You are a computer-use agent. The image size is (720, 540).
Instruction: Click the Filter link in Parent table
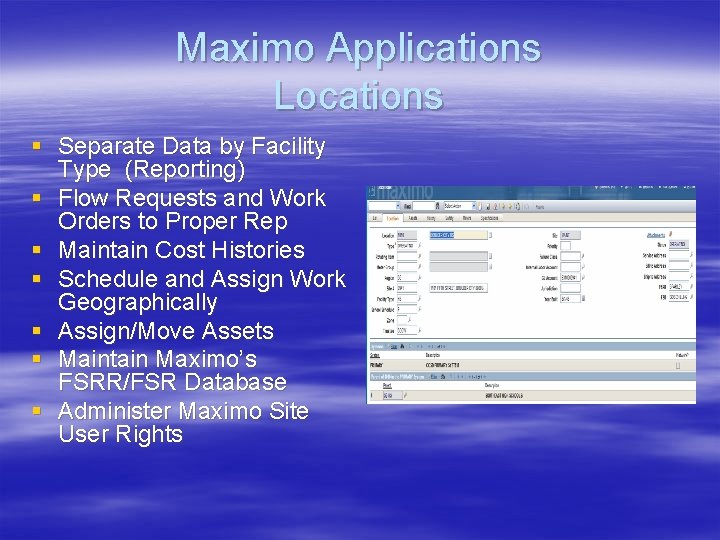click(434, 377)
